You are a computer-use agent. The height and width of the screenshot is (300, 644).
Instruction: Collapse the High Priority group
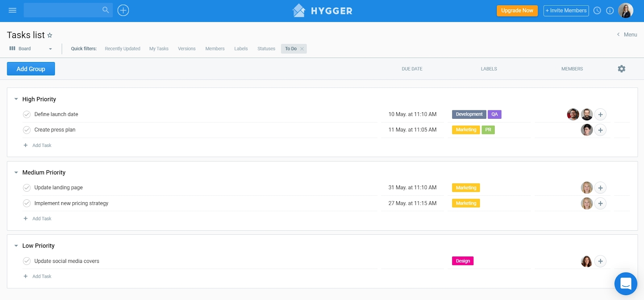coord(16,99)
